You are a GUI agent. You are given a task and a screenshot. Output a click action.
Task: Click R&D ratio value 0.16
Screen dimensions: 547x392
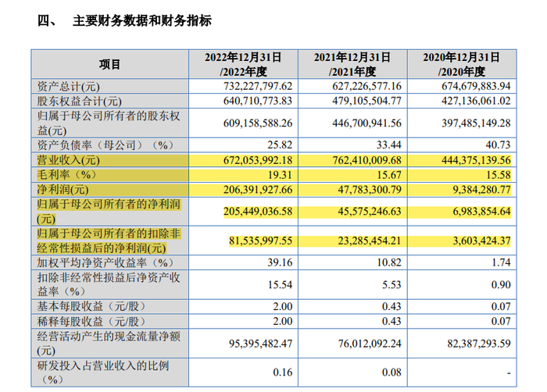point(283,372)
